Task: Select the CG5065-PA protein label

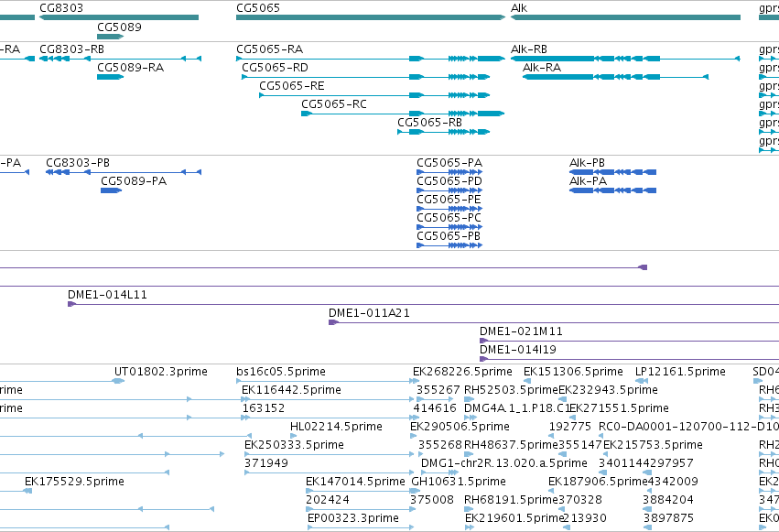Action: [x=449, y=163]
